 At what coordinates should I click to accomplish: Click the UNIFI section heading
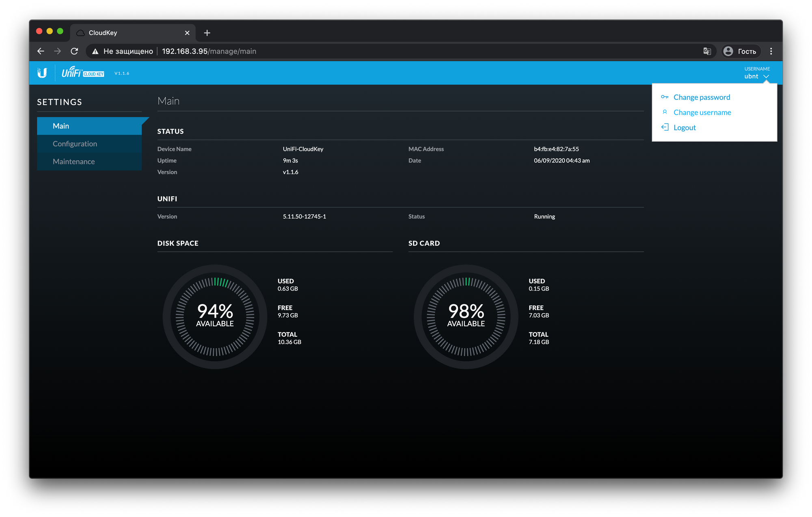click(167, 199)
